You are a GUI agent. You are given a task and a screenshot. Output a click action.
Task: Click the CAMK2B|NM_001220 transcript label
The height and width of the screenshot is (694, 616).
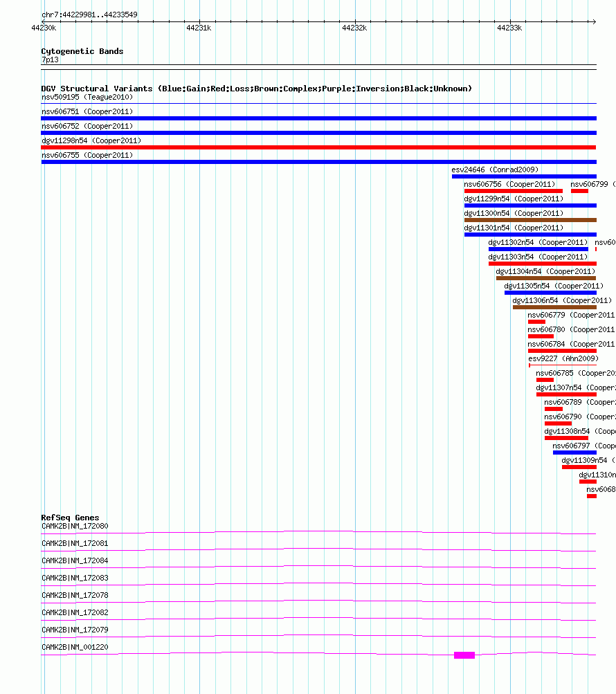[x=75, y=647]
